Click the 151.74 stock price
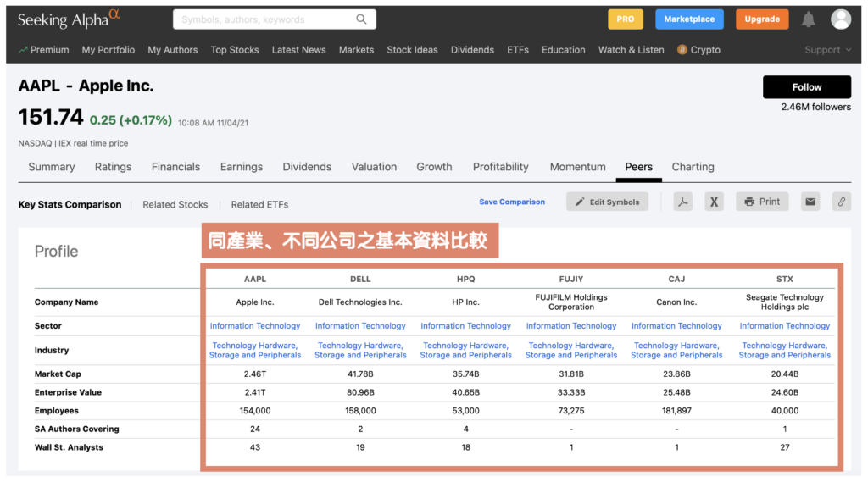The width and height of the screenshot is (868, 482). click(50, 117)
